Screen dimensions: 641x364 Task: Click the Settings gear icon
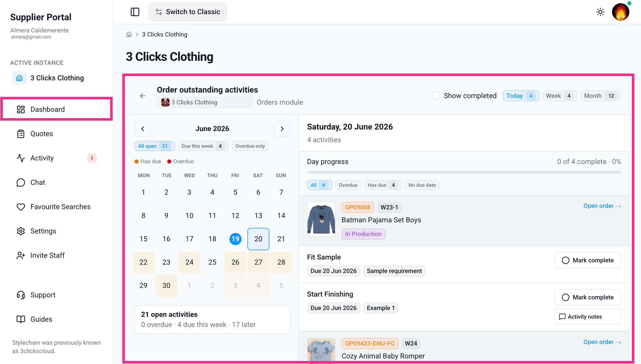(21, 231)
